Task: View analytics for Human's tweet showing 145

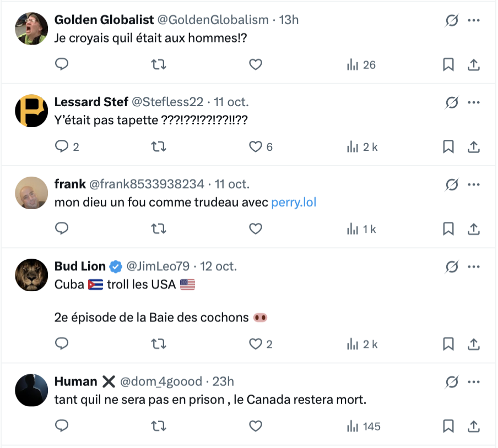Action: tap(364, 426)
